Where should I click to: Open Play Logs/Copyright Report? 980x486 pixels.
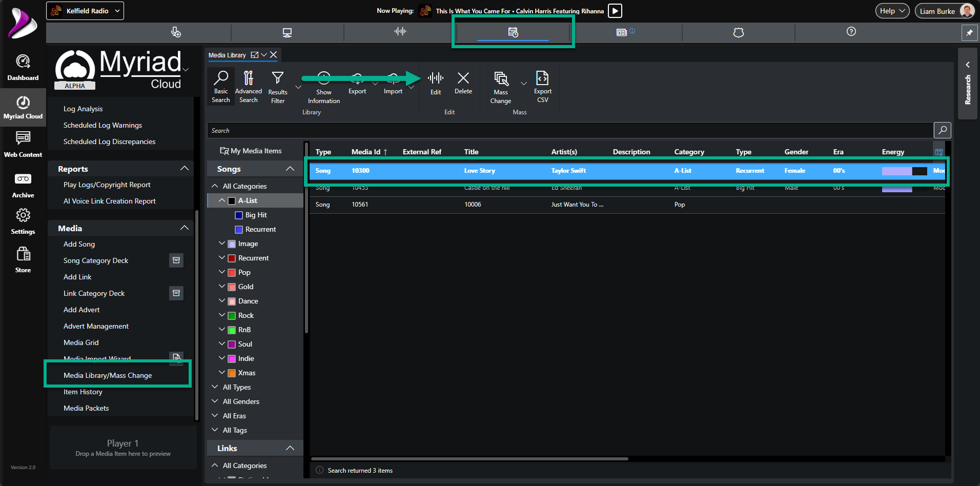click(x=107, y=185)
